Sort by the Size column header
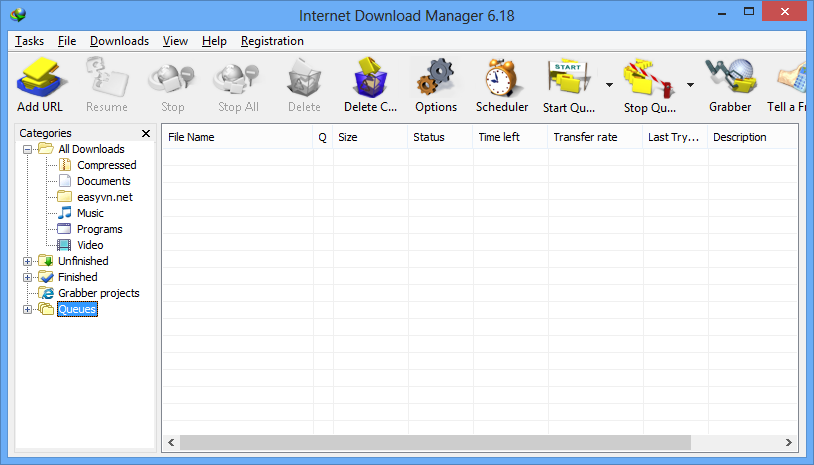The width and height of the screenshot is (814, 465). tap(370, 137)
